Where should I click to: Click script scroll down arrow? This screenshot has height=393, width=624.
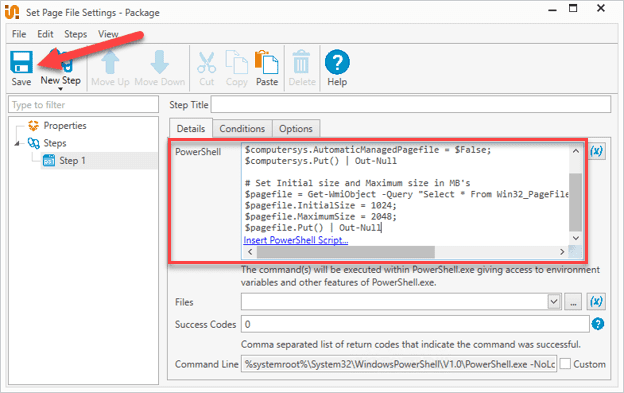(576, 238)
